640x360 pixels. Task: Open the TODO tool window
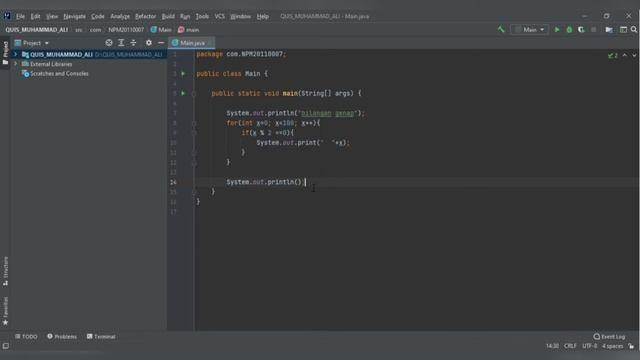tap(26, 336)
